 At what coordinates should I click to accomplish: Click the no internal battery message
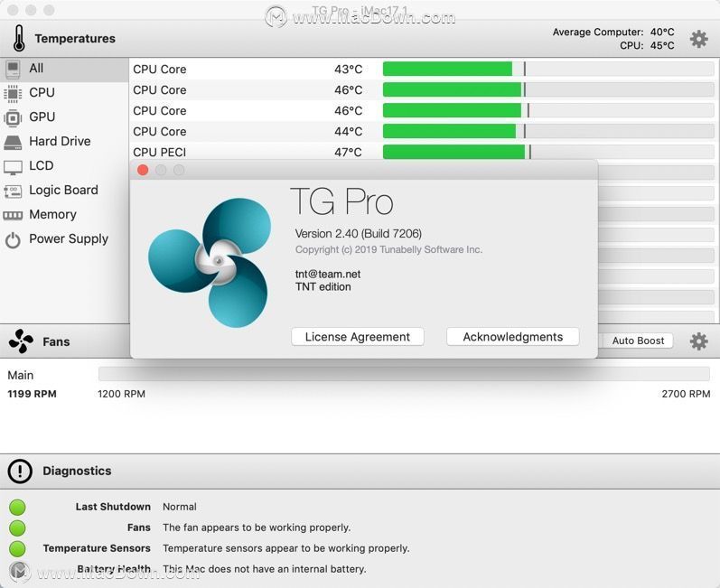265,569
